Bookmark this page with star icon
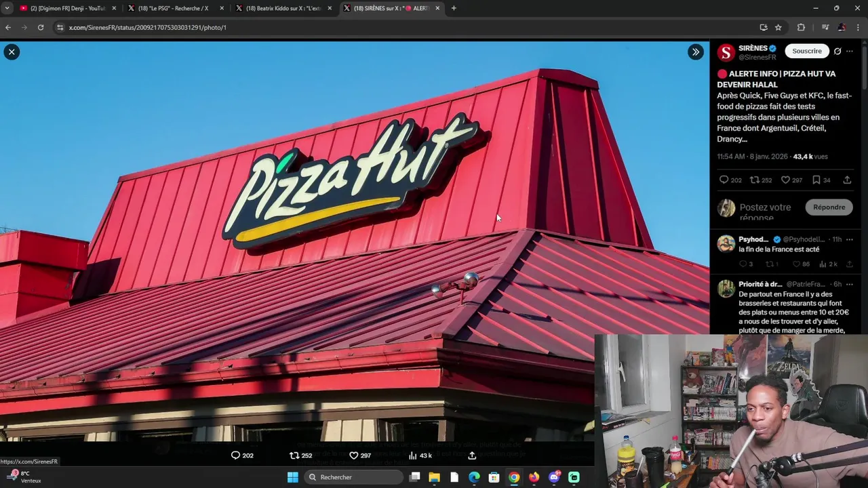This screenshot has height=488, width=868. pos(778,27)
